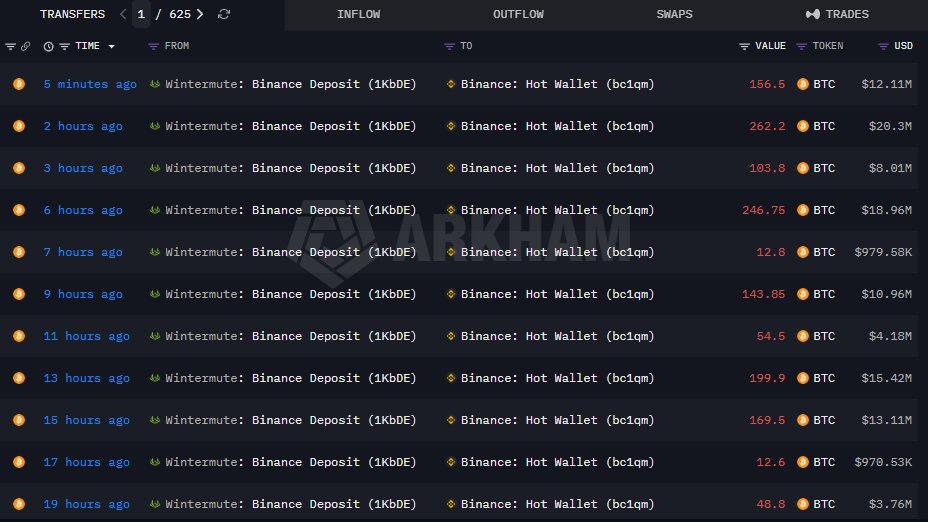Open filter icon next to TO
Screen dimensions: 928x522
(449, 46)
